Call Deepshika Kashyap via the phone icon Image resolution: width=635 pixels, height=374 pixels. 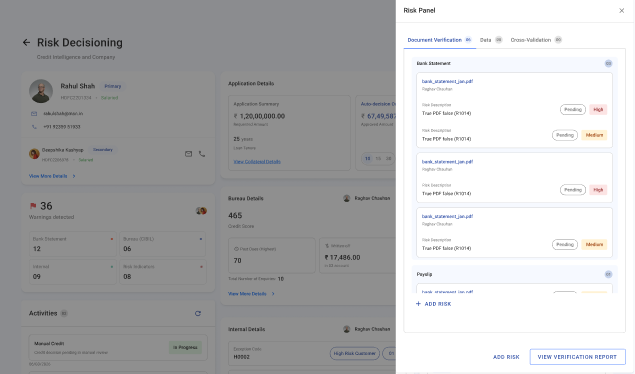pos(202,154)
